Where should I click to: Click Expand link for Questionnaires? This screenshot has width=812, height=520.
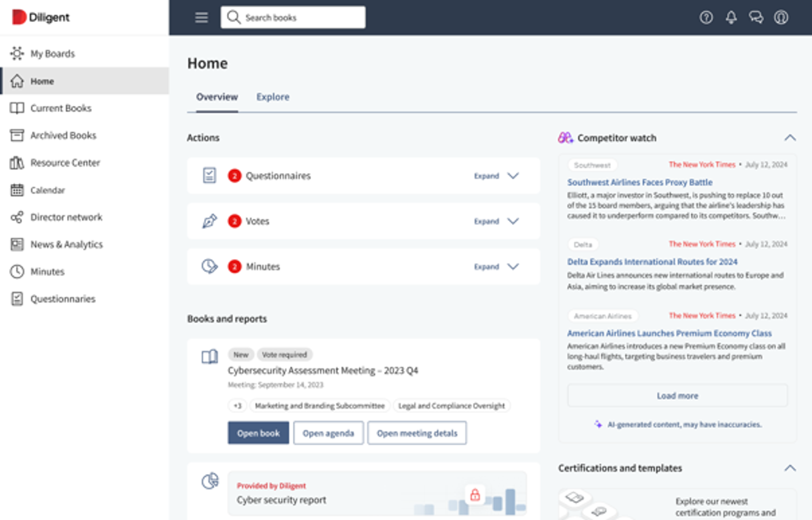[486, 176]
